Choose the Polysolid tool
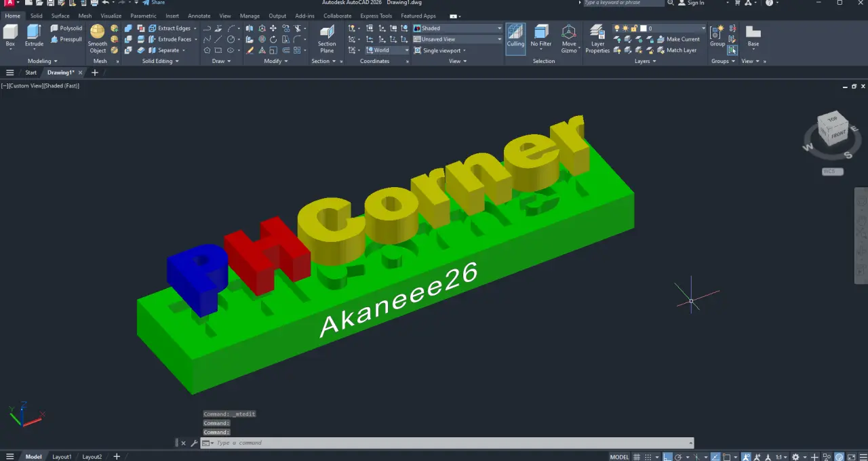Viewport: 868px width, 461px height. 66,28
